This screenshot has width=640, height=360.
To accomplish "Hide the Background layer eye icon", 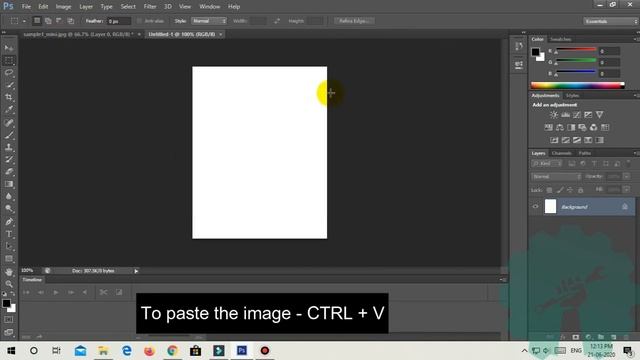I will (536, 207).
